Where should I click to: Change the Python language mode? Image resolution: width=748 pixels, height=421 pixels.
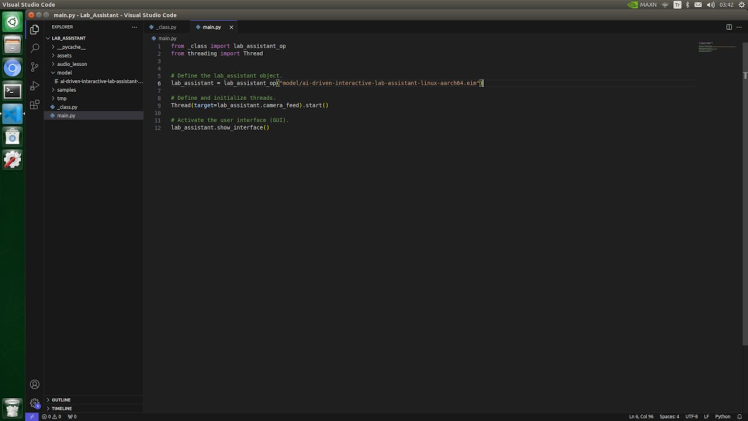point(723,416)
